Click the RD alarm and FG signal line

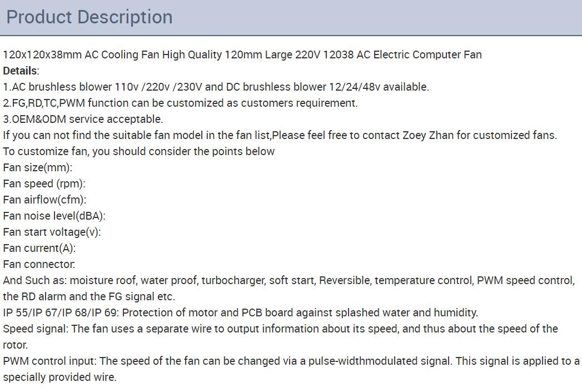click(89, 296)
